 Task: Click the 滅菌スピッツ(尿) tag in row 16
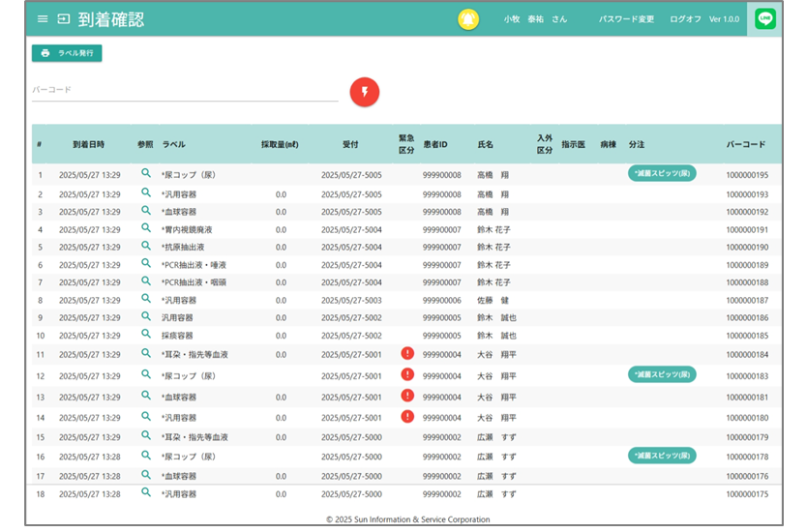click(662, 456)
